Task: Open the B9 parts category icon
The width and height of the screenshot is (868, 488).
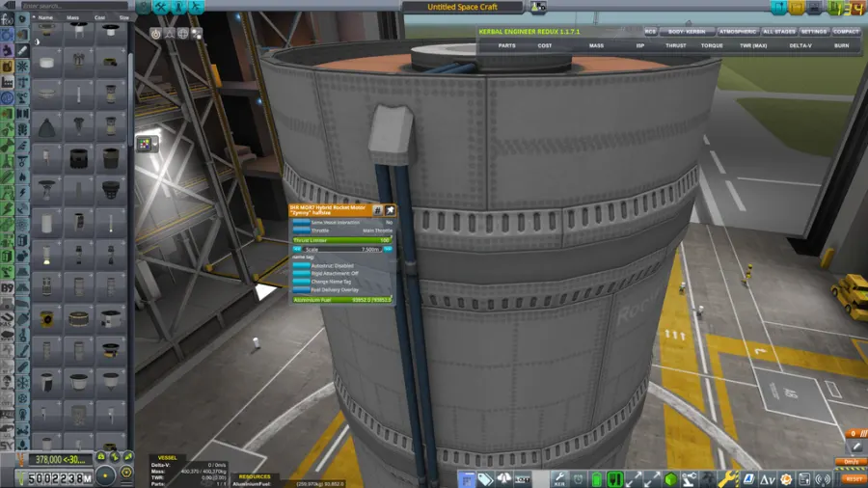Action: tap(7, 287)
